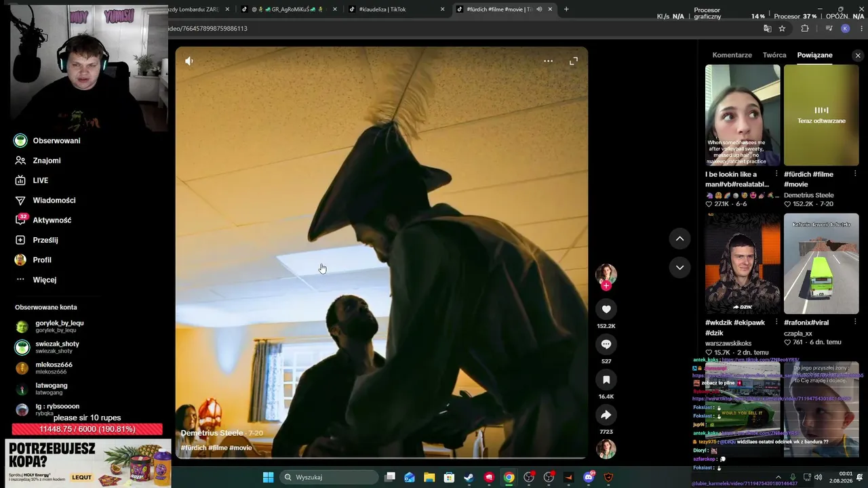Open Steam from the taskbar
868x488 pixels.
pos(469,477)
